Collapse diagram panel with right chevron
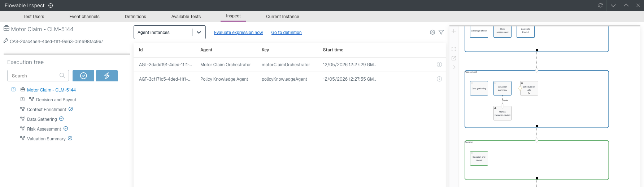 (454, 67)
